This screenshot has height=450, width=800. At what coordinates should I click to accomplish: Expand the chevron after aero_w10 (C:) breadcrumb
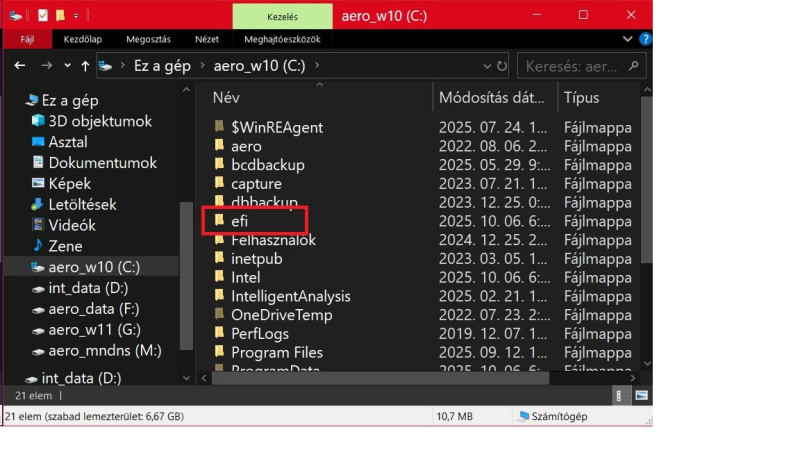click(x=317, y=65)
